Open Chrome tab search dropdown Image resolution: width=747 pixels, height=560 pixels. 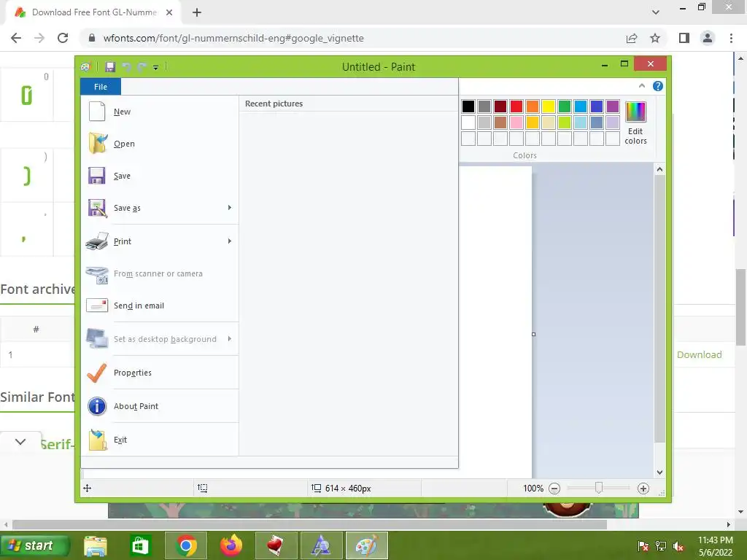[x=656, y=12]
